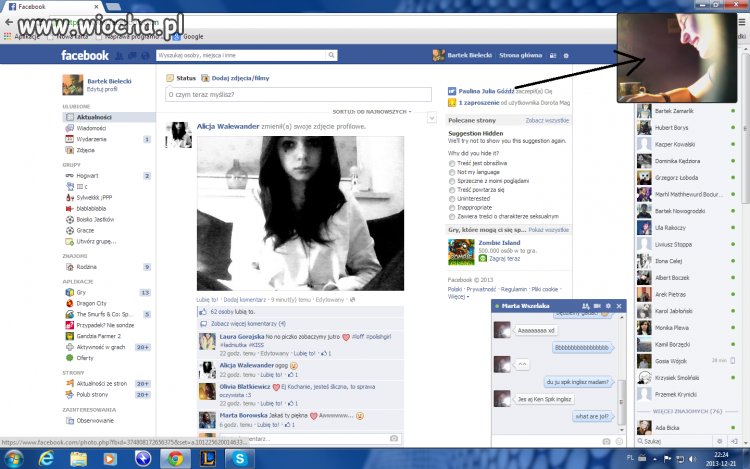Open Skype from taskbar

coord(240,459)
